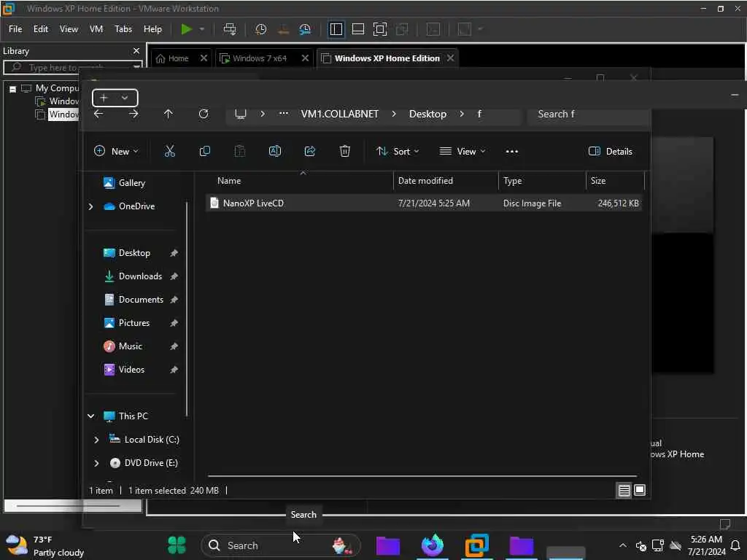Add a new File Explorer tab
The height and width of the screenshot is (560, 747).
[104, 98]
